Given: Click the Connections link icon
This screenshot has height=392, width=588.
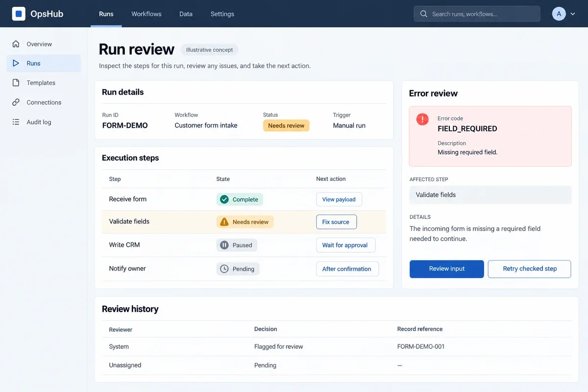Looking at the screenshot, I should [x=16, y=102].
